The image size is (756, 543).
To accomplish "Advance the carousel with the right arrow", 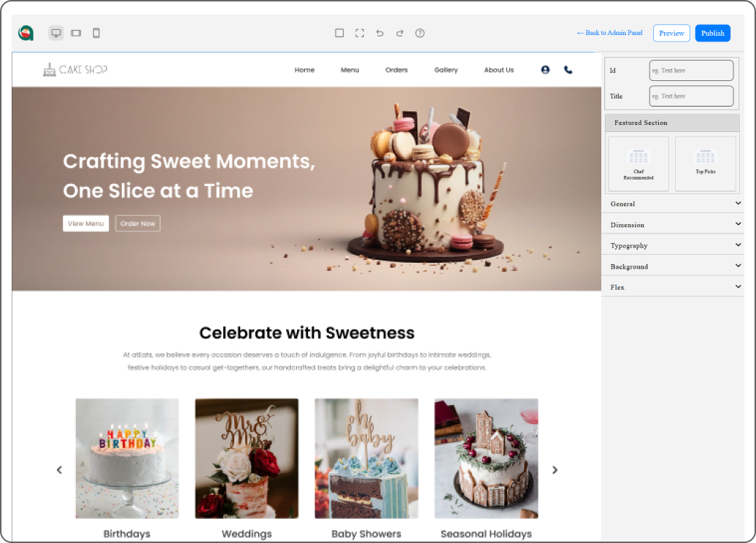I will (x=555, y=470).
